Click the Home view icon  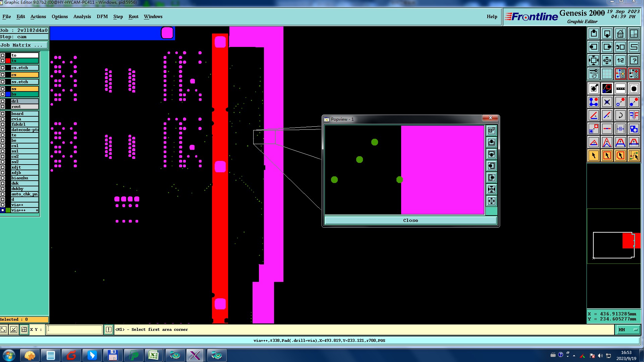coord(620,34)
